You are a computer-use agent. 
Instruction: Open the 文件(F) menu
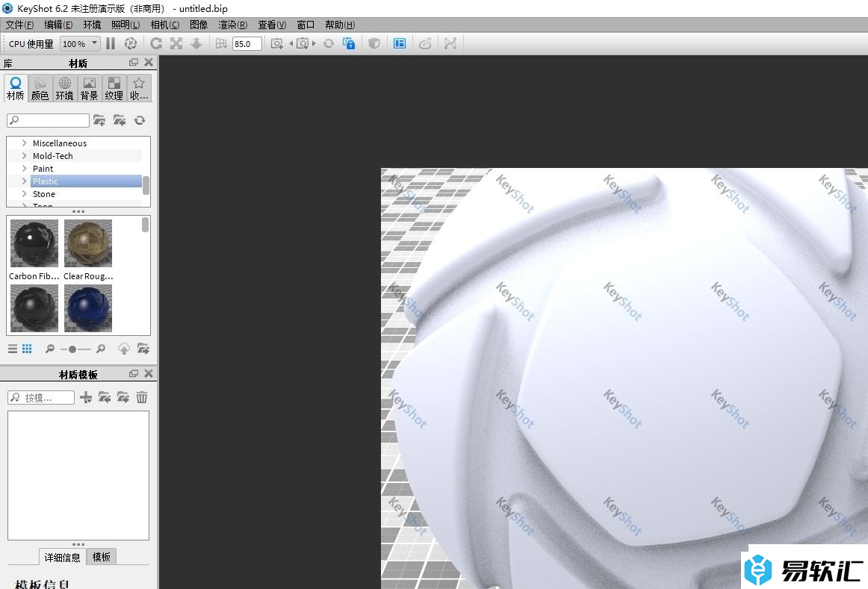(x=19, y=25)
